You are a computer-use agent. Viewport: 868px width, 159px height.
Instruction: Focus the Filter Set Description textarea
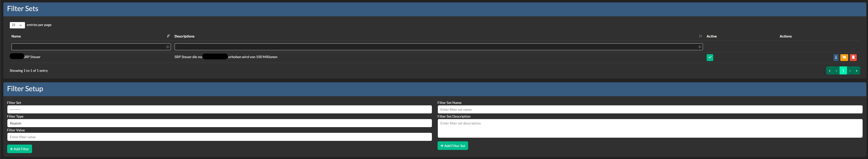click(650, 128)
